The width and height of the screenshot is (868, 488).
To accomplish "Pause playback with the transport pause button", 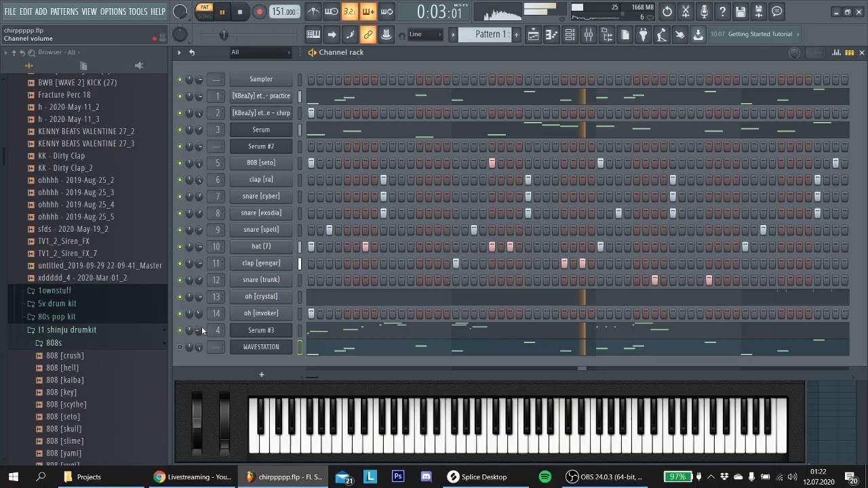I will (x=222, y=12).
